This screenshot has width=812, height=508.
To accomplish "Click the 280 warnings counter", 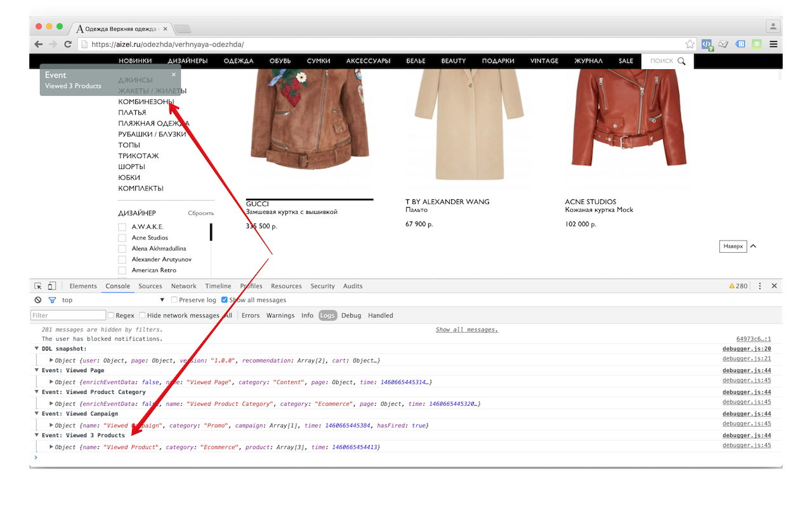I will coord(738,286).
